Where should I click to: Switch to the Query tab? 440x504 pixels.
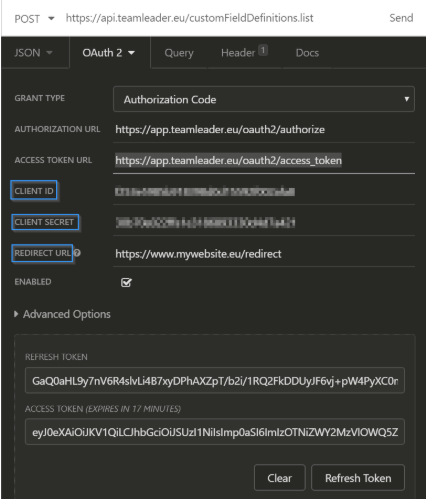[x=179, y=53]
